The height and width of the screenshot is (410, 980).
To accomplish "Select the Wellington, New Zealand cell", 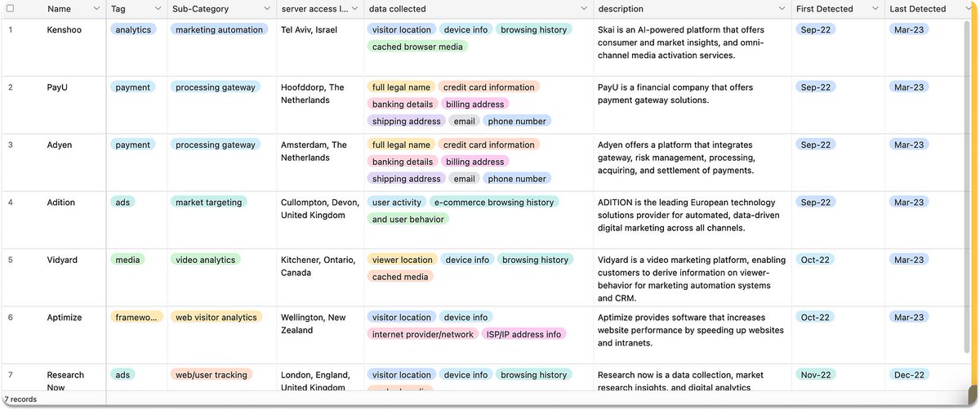I will [320, 336].
